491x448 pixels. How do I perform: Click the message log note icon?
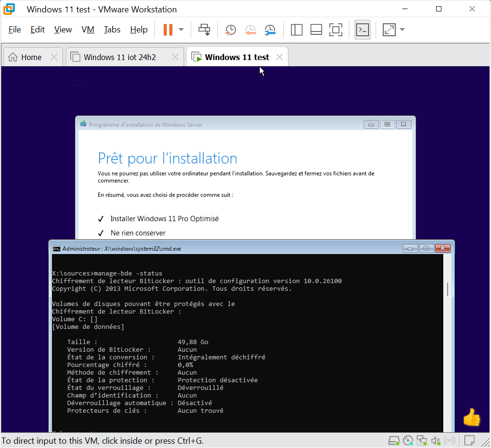click(x=470, y=440)
